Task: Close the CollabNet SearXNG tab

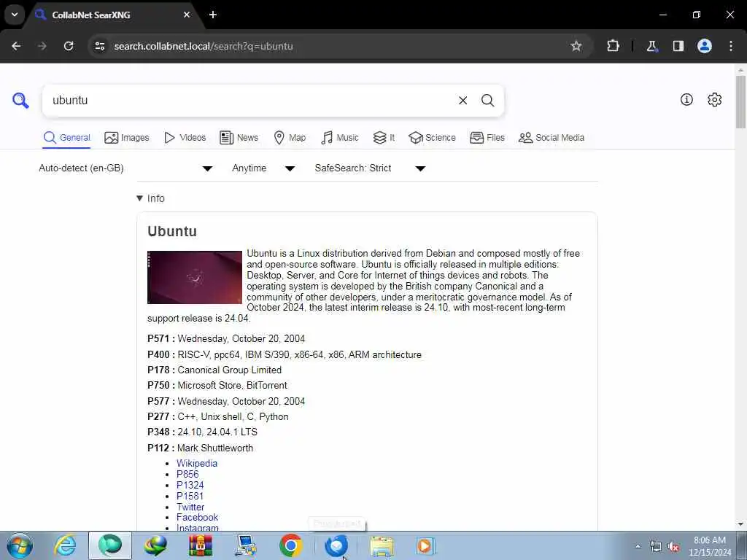Action: point(187,15)
